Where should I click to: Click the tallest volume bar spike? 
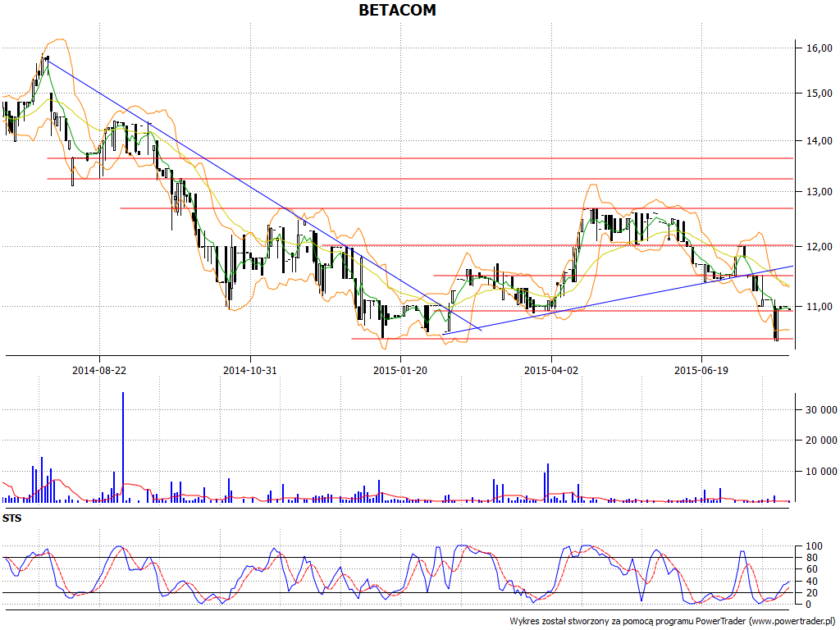tap(123, 447)
